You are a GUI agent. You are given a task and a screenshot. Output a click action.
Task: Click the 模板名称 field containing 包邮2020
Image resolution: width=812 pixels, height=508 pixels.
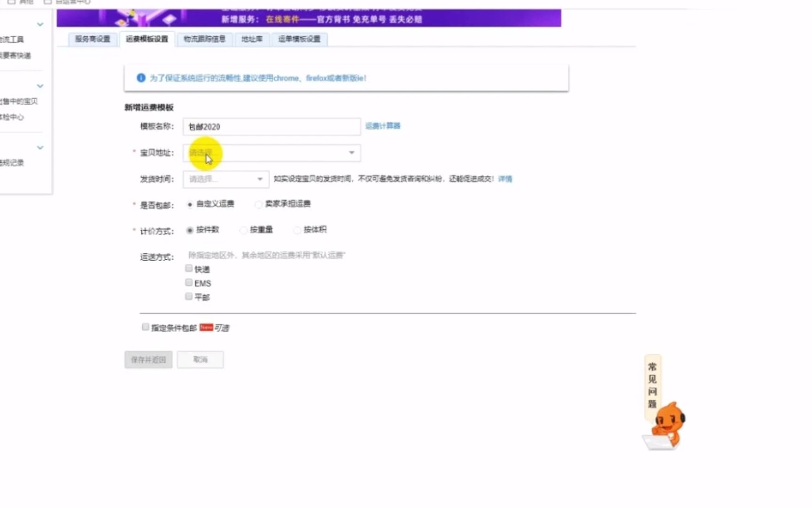point(272,127)
